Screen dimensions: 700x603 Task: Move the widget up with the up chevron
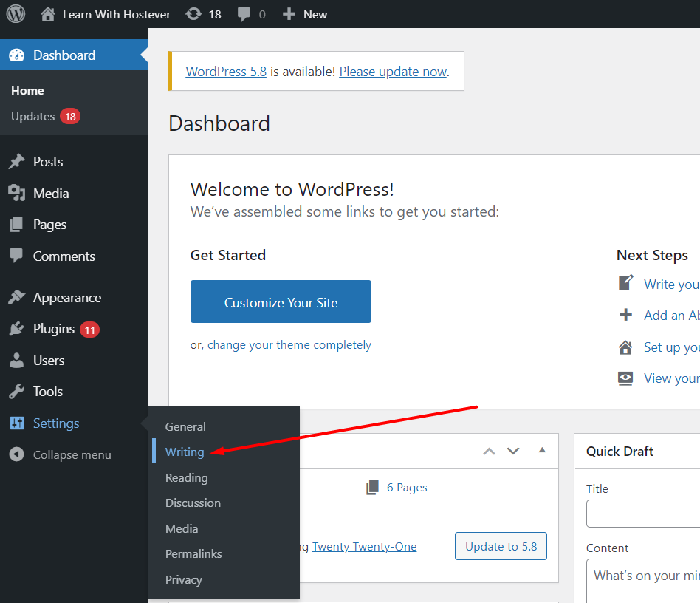pos(490,451)
